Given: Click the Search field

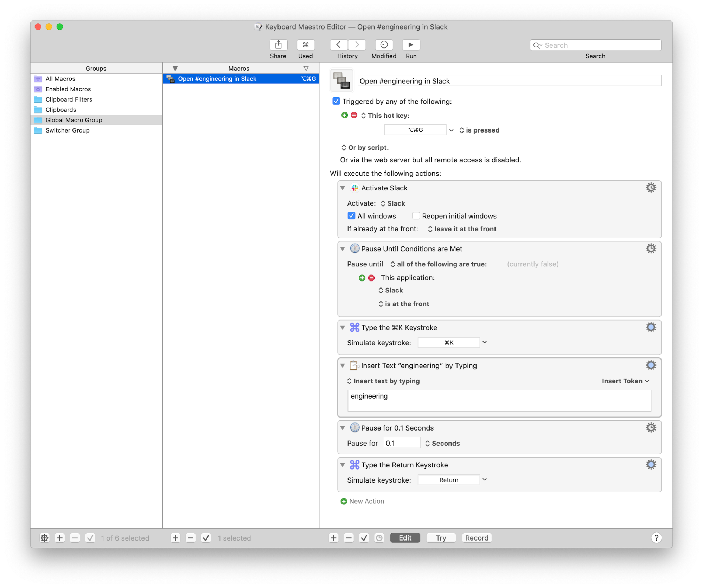Looking at the screenshot, I should (595, 45).
